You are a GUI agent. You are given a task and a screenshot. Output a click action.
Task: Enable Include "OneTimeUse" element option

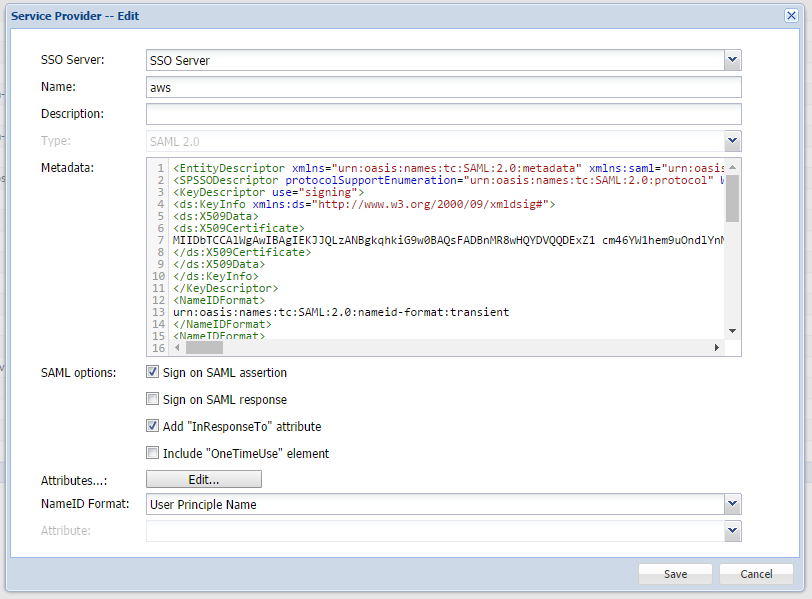click(153, 453)
